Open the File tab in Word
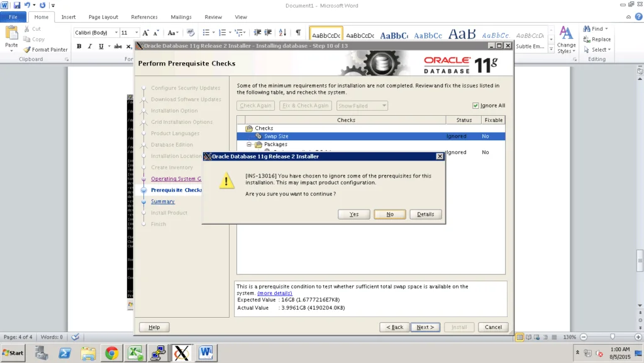This screenshot has width=644, height=363. 13,17
